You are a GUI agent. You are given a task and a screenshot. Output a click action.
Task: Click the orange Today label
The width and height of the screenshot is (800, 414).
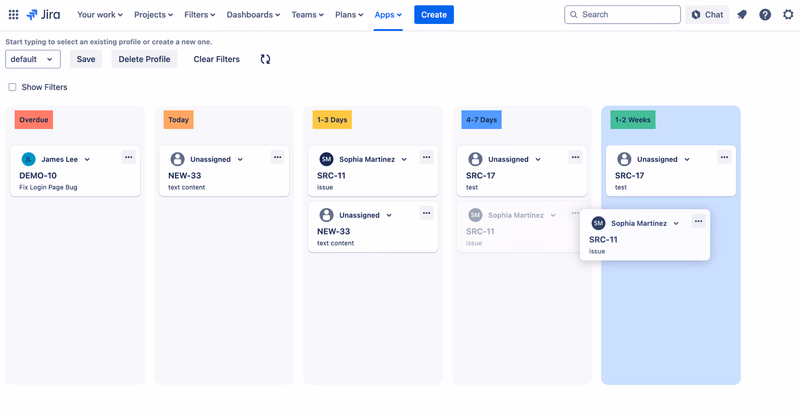point(179,120)
